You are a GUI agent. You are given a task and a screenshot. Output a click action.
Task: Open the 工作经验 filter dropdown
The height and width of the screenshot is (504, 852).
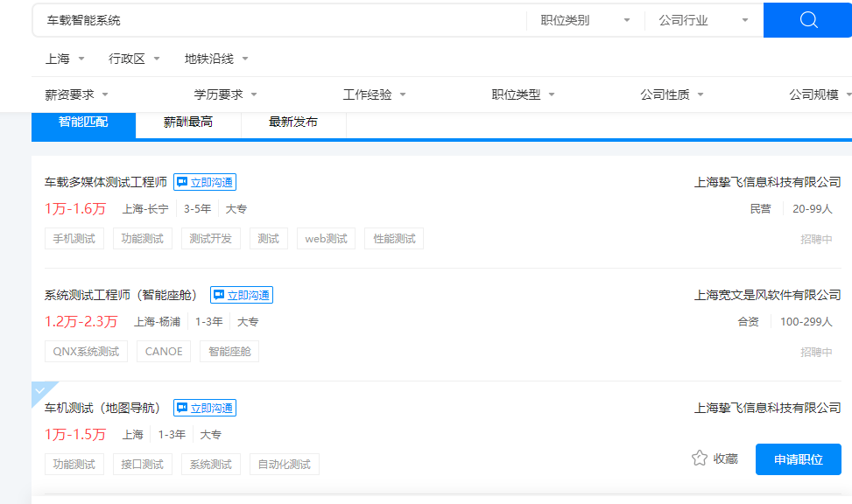[x=374, y=94]
